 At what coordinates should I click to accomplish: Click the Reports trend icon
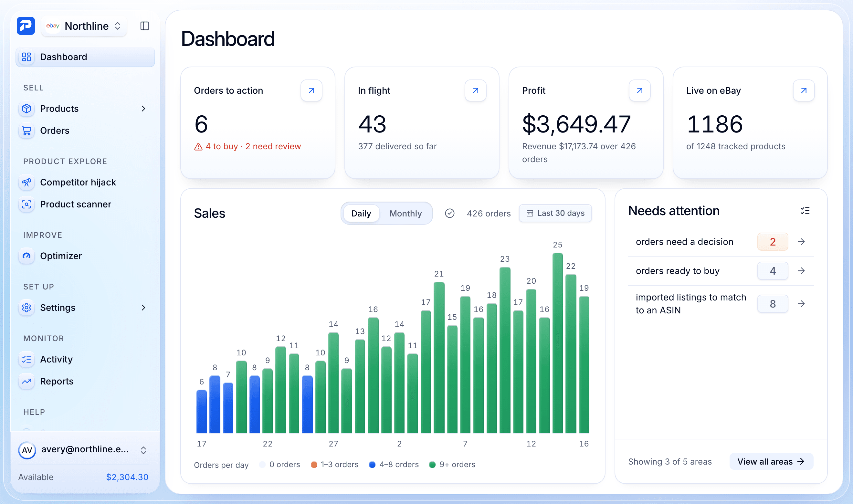tap(26, 382)
